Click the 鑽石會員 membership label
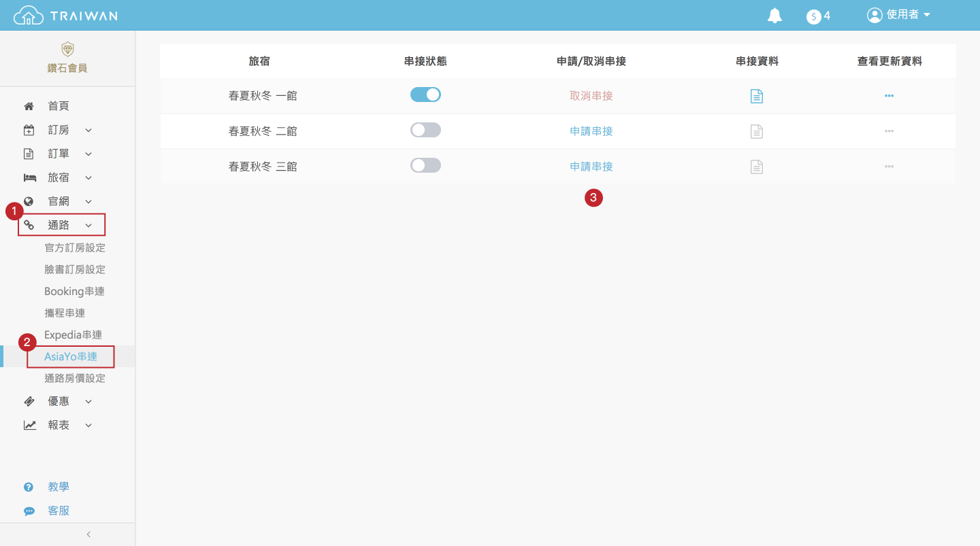980x546 pixels. tap(68, 68)
